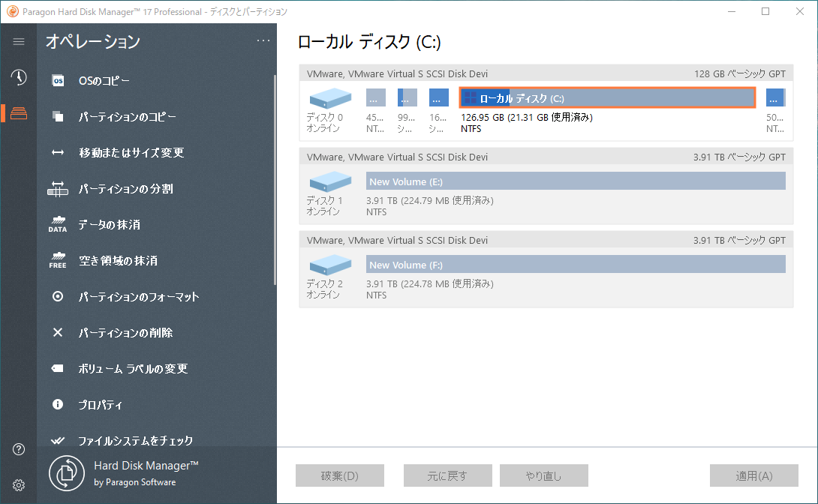This screenshot has width=818, height=504.
Task: Click the operations list scrollbar
Action: pyautogui.click(x=275, y=180)
